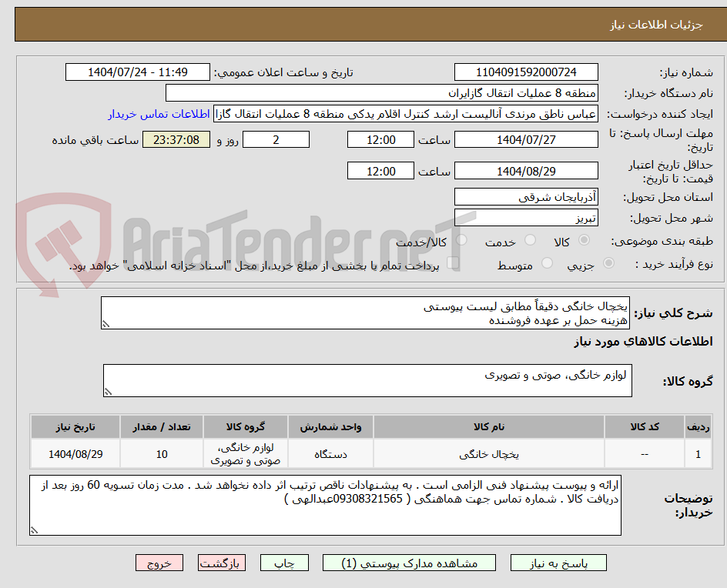
Task: Select the متوسط purchase process option
Action: pyautogui.click(x=547, y=262)
